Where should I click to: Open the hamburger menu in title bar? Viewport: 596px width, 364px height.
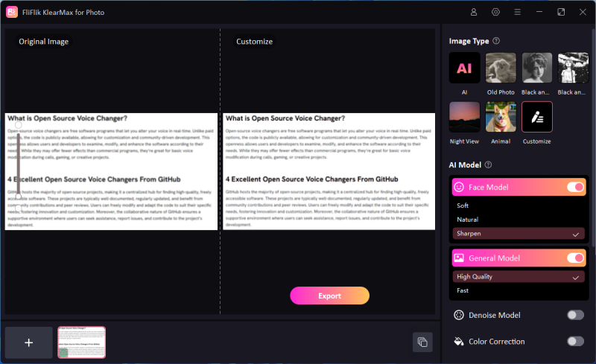tap(517, 12)
